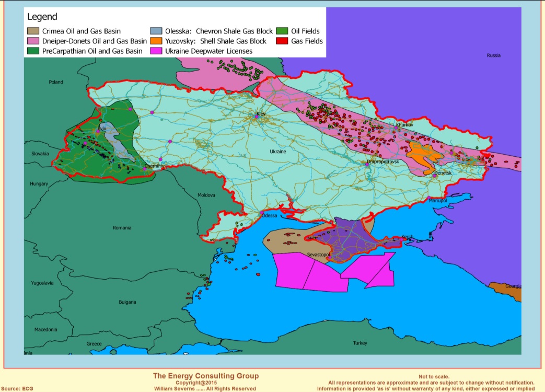The height and width of the screenshot is (392, 545).
Task: Click the 'Source: ECG' footer text
Action: (x=17, y=388)
